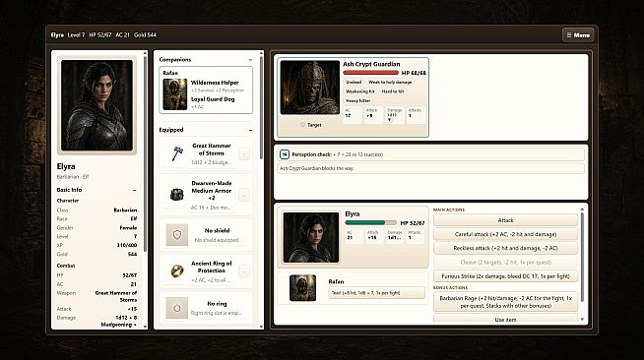
Task: Click 'Gold 544' in the top bar
Action: coord(145,35)
